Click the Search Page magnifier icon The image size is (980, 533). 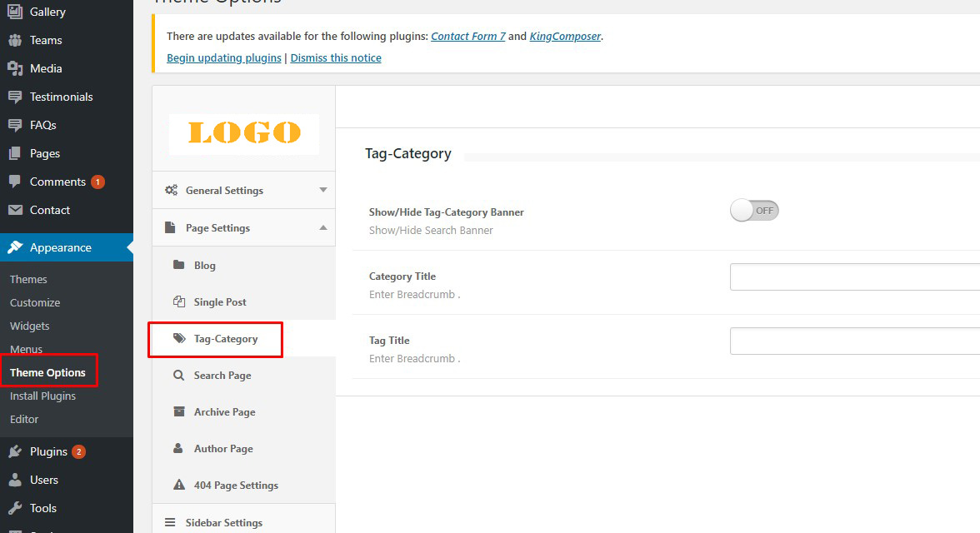(x=178, y=376)
